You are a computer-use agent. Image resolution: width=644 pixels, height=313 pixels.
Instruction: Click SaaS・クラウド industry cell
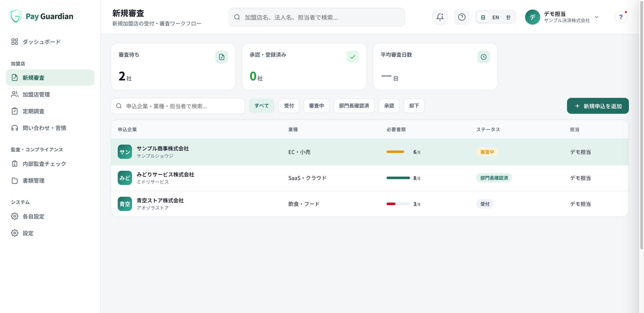pyautogui.click(x=307, y=178)
